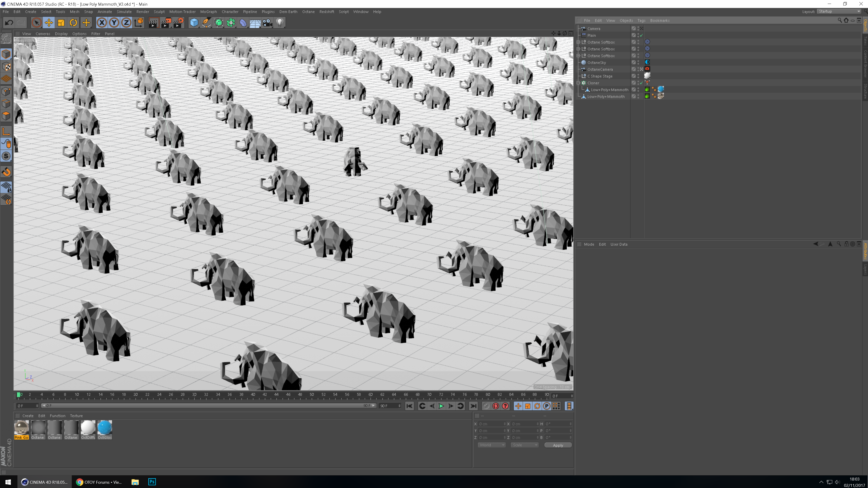868x488 pixels.
Task: Open the Cameras menu in the viewport
Action: point(43,34)
